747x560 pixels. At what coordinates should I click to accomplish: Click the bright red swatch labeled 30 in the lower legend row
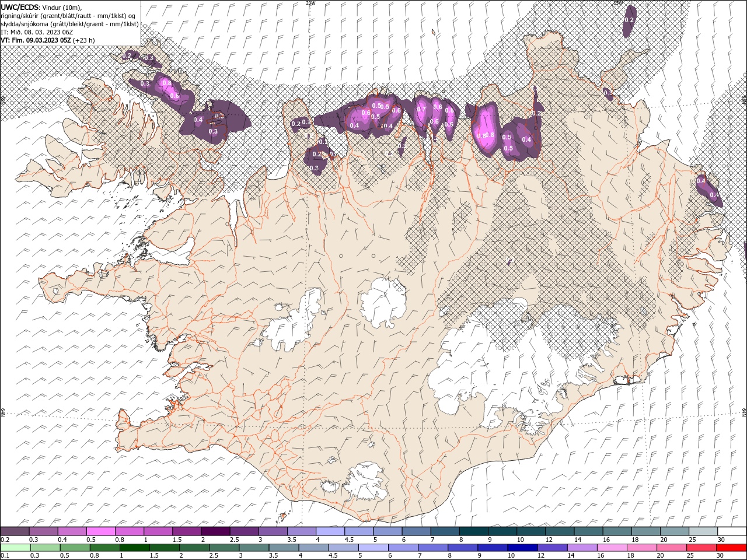pyautogui.click(x=731, y=547)
